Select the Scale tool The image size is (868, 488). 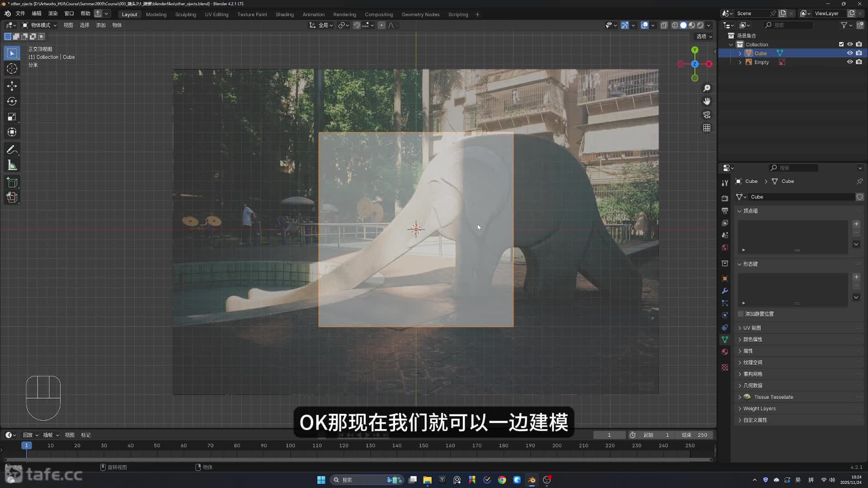pyautogui.click(x=12, y=117)
